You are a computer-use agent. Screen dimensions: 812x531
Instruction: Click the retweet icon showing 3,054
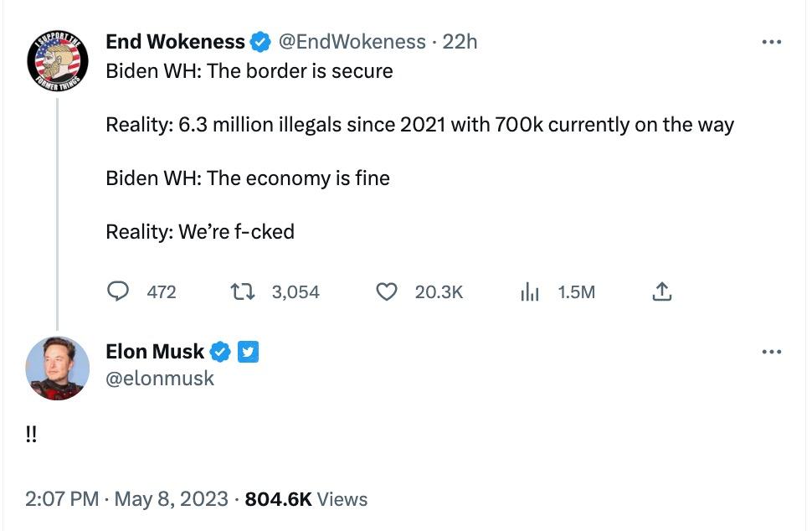(244, 291)
